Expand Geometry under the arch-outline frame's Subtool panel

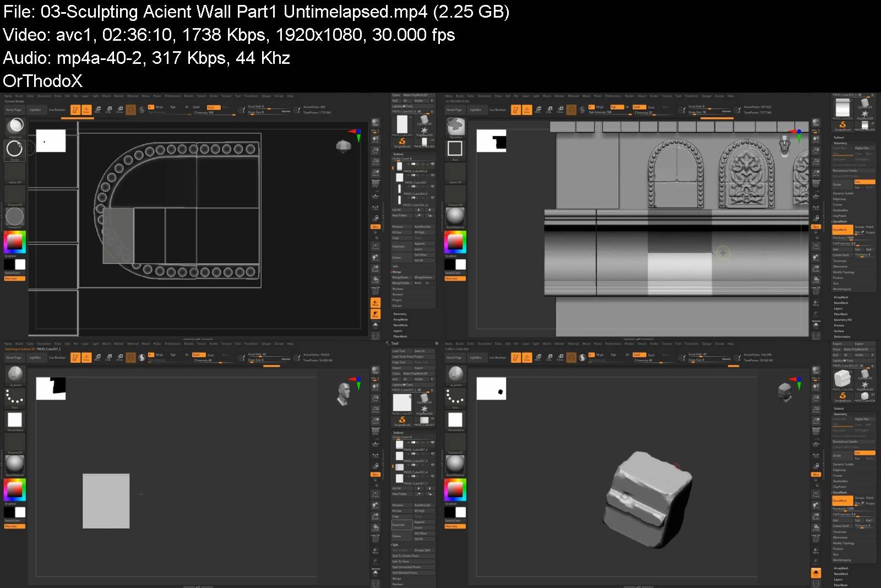400,314
